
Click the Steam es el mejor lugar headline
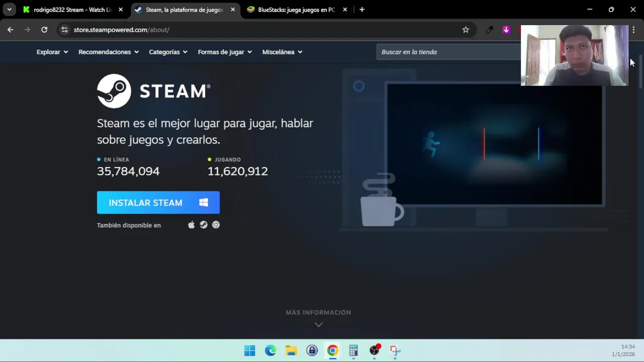[205, 131]
